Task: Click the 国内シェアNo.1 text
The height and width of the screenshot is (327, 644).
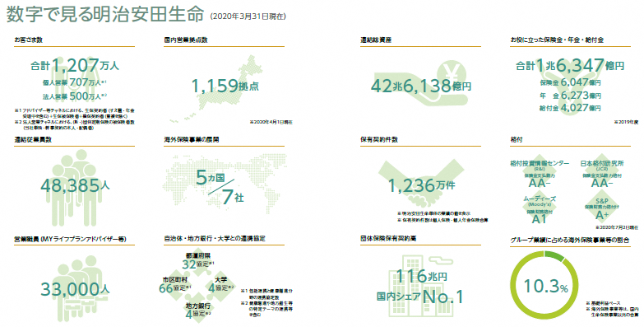Action: click(x=419, y=297)
